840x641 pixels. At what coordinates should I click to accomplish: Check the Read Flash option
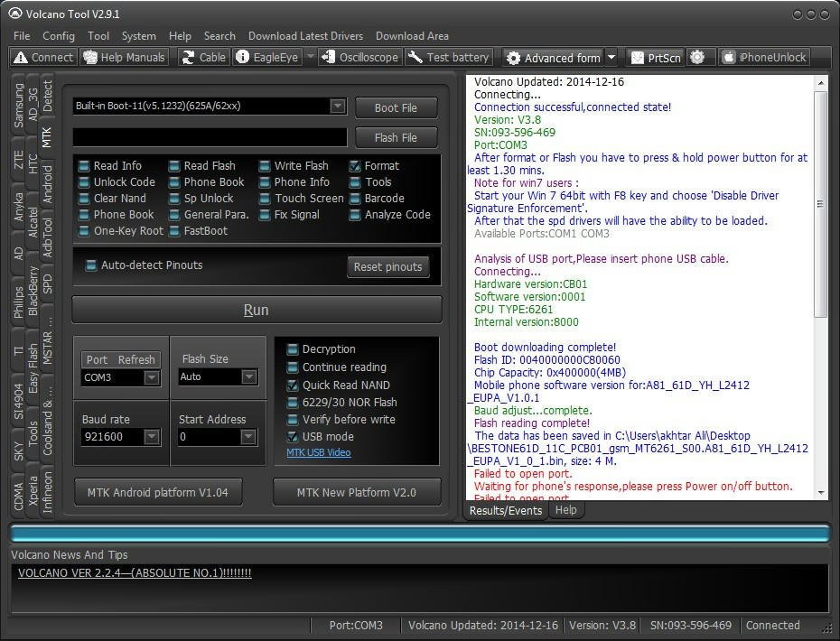[x=174, y=166]
